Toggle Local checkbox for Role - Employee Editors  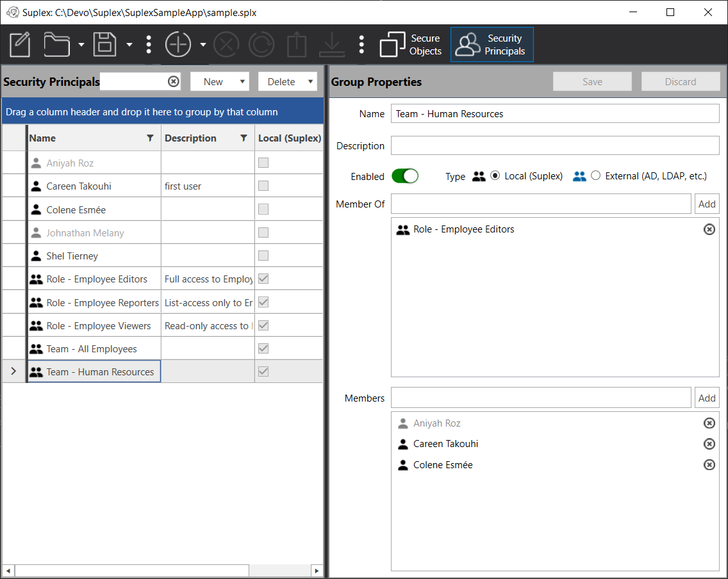263,279
